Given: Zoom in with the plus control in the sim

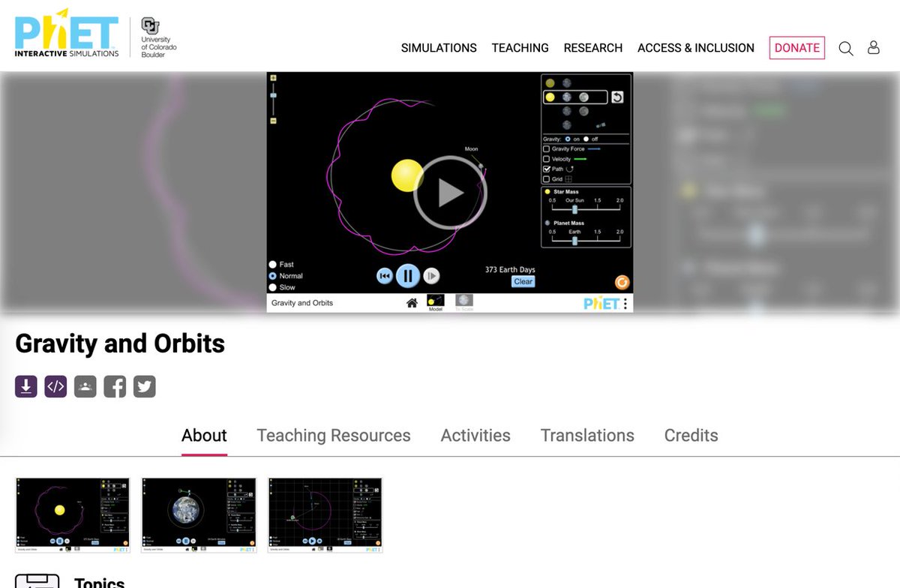Looking at the screenshot, I should point(274,78).
